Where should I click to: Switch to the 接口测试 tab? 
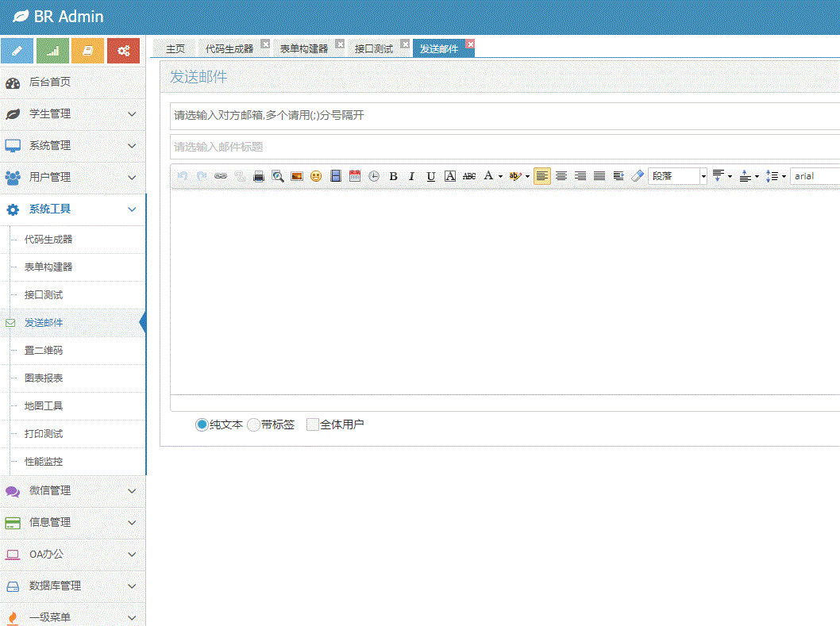pyautogui.click(x=374, y=48)
